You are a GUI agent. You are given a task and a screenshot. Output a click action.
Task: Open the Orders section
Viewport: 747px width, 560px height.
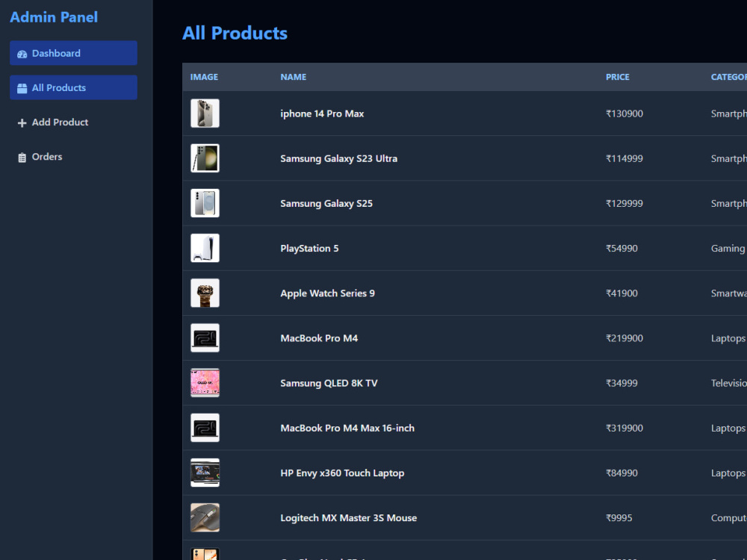73,157
